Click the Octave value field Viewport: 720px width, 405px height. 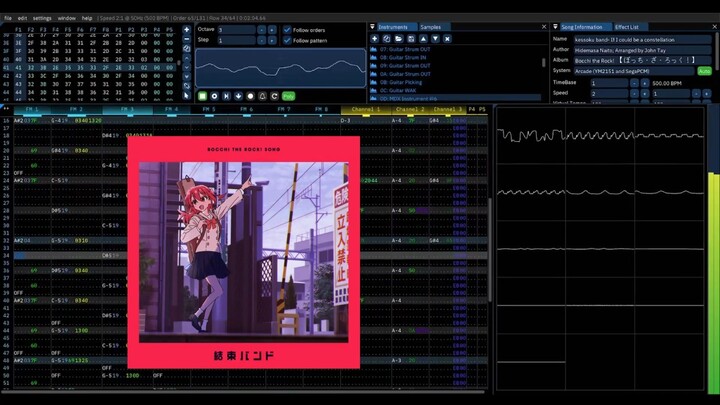236,30
